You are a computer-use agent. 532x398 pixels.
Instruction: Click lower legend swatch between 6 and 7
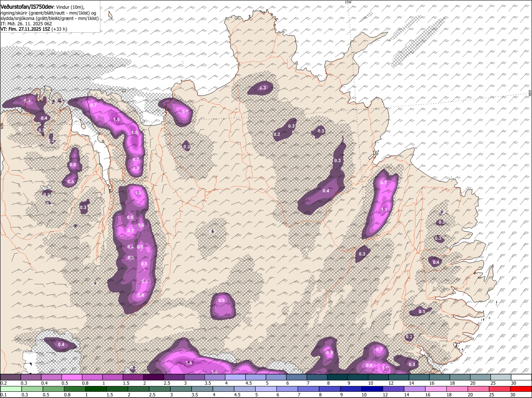click(x=288, y=389)
